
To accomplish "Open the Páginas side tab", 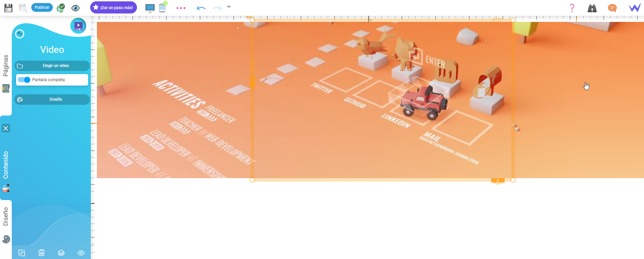I will pos(6,65).
